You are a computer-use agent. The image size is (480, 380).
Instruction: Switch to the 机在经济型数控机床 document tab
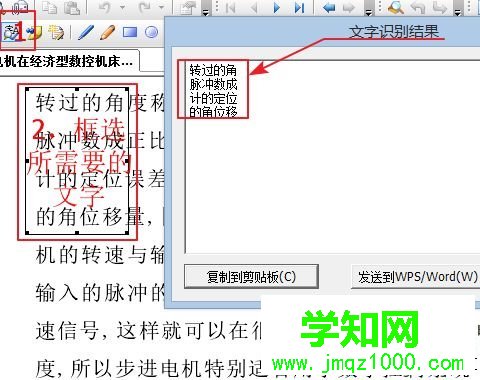coord(68,61)
